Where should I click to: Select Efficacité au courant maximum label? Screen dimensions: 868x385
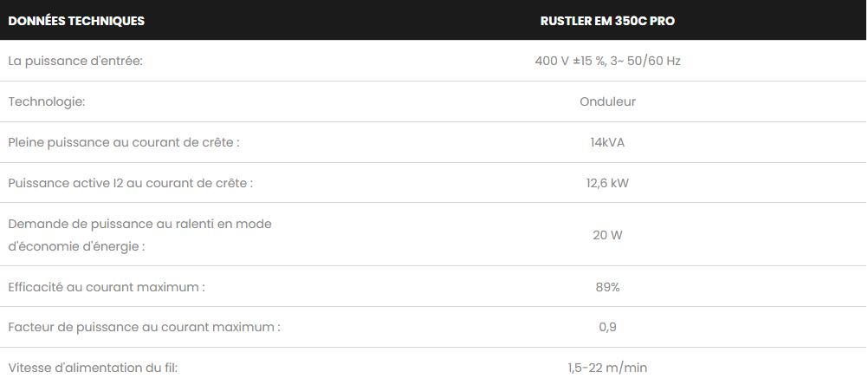pos(107,287)
